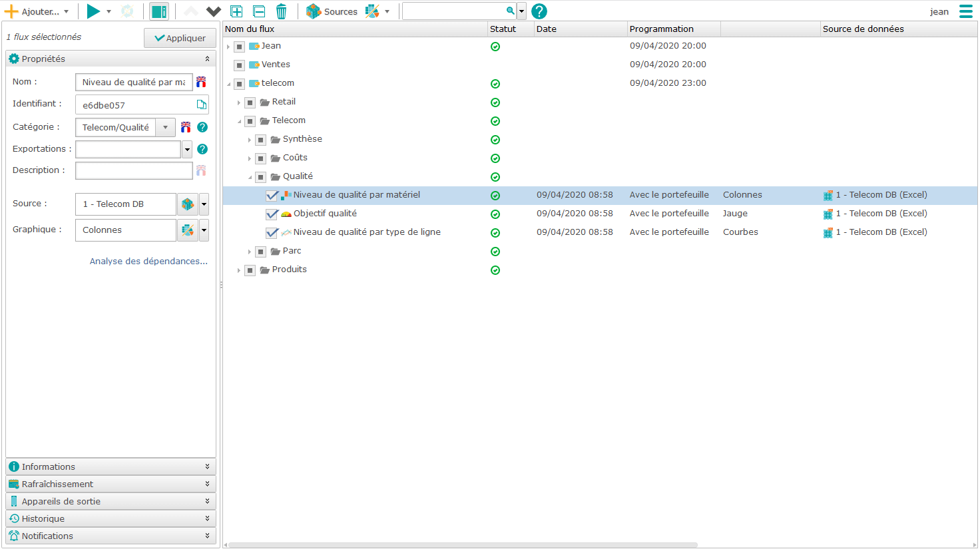Delete flow using the trash icon

(x=282, y=11)
